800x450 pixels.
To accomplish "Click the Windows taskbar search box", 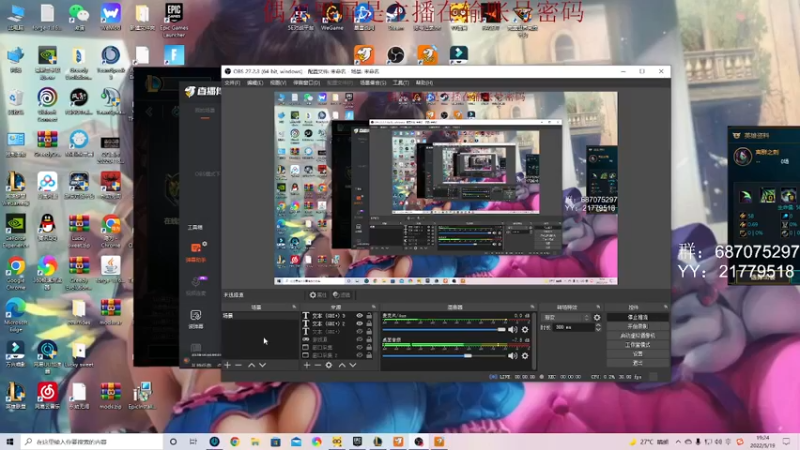I will click(92, 441).
